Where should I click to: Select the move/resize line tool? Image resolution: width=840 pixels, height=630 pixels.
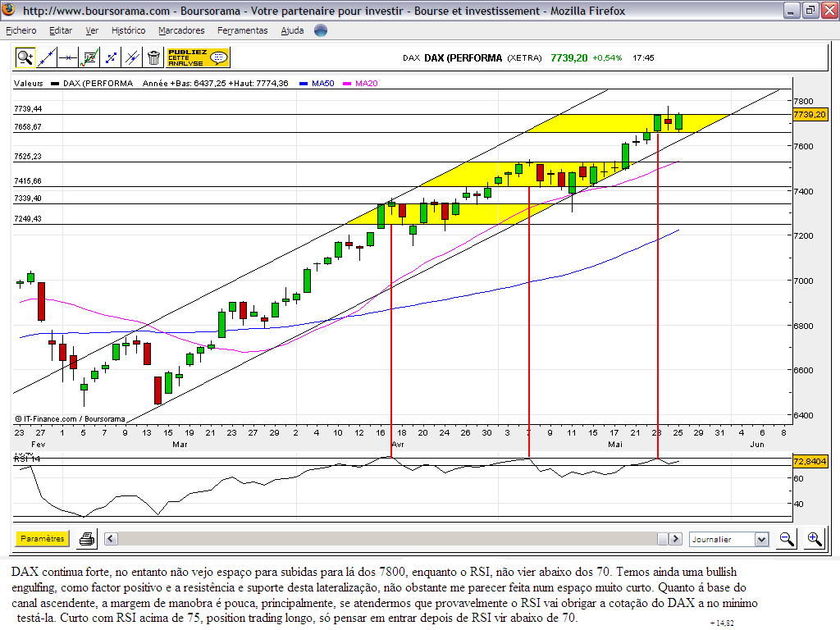(111, 57)
